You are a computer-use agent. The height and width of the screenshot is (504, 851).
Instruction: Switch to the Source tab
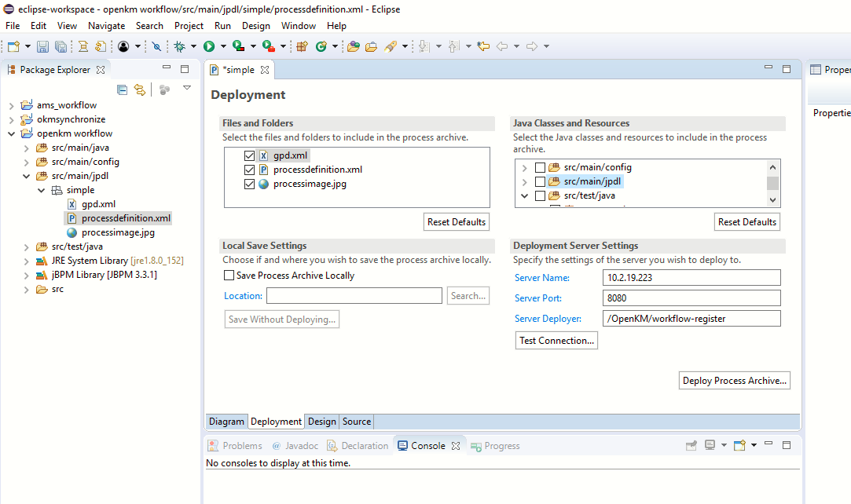point(357,422)
